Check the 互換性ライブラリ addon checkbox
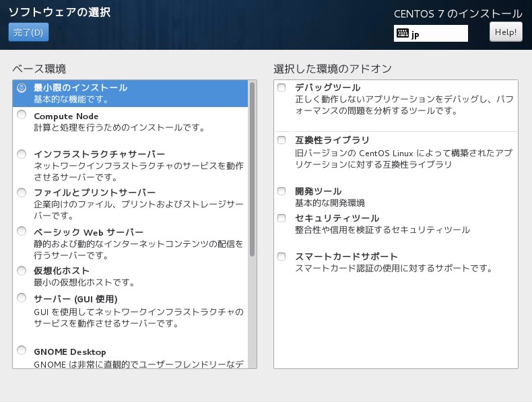Image resolution: width=532 pixels, height=402 pixels. [281, 140]
